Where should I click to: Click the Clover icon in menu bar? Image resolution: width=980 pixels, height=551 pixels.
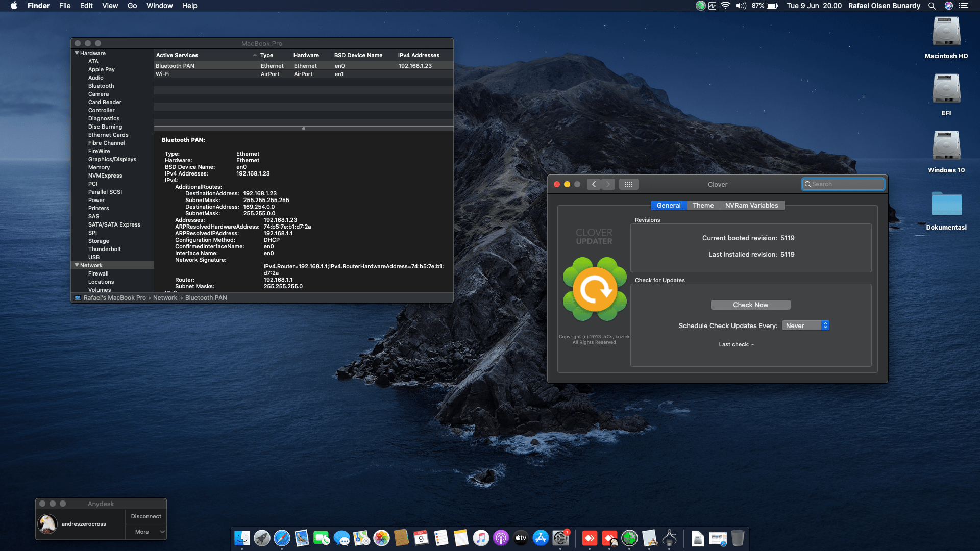pos(700,6)
